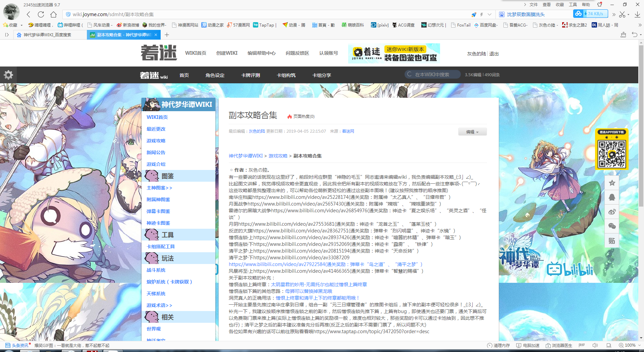Click the scissors screenshot tool icon
Screen dimensions: 644x352
(622, 14)
